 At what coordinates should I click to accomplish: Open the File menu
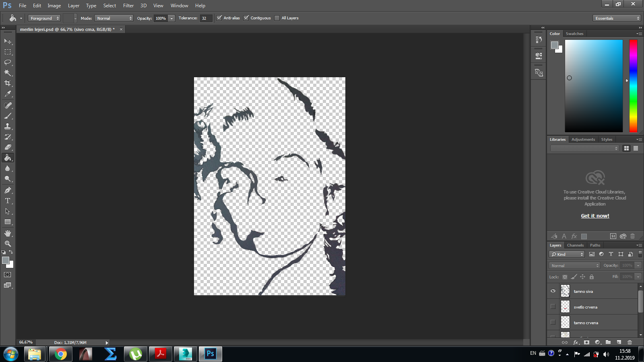[23, 6]
